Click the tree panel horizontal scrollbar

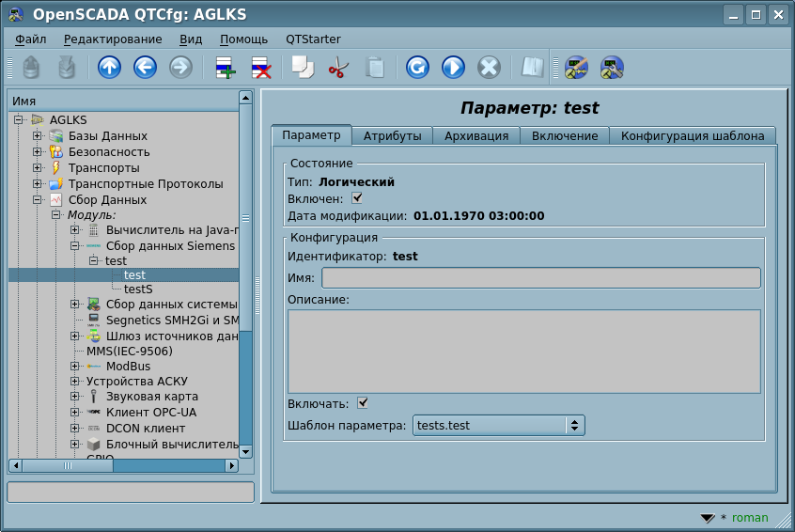tap(122, 465)
